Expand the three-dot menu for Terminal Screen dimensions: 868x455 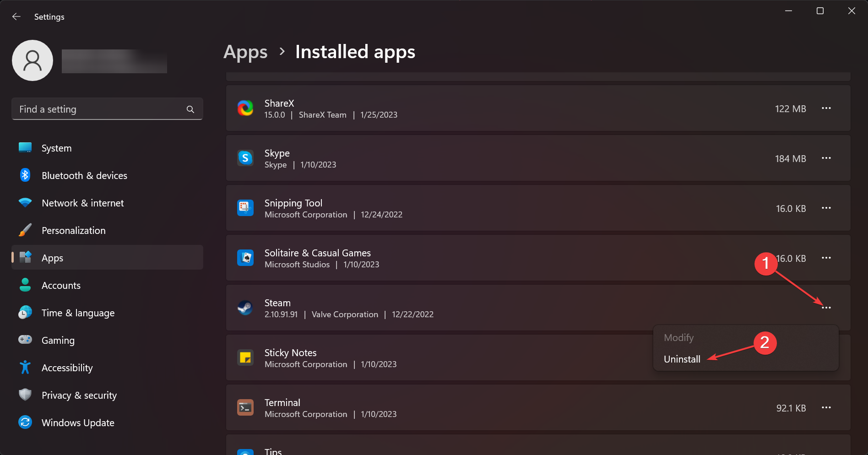pyautogui.click(x=826, y=408)
